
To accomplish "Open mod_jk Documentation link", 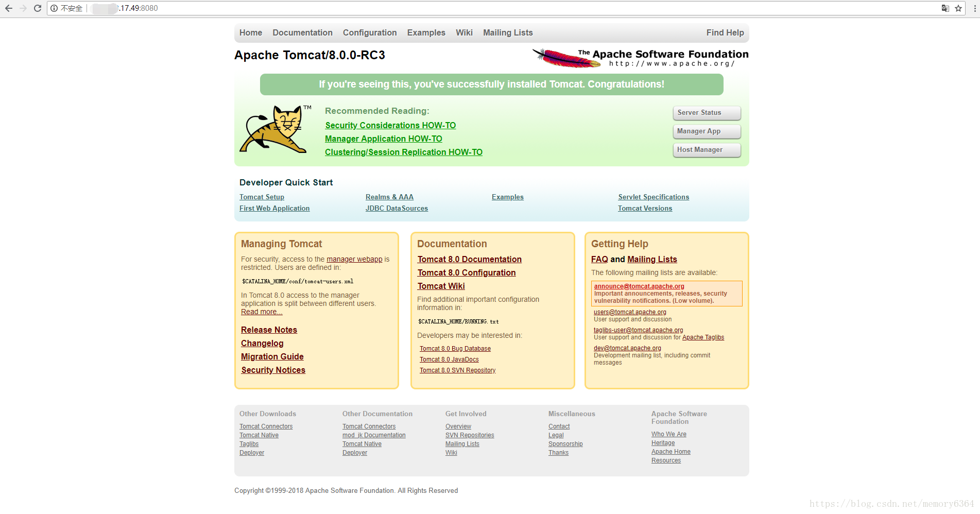I will tap(374, 436).
